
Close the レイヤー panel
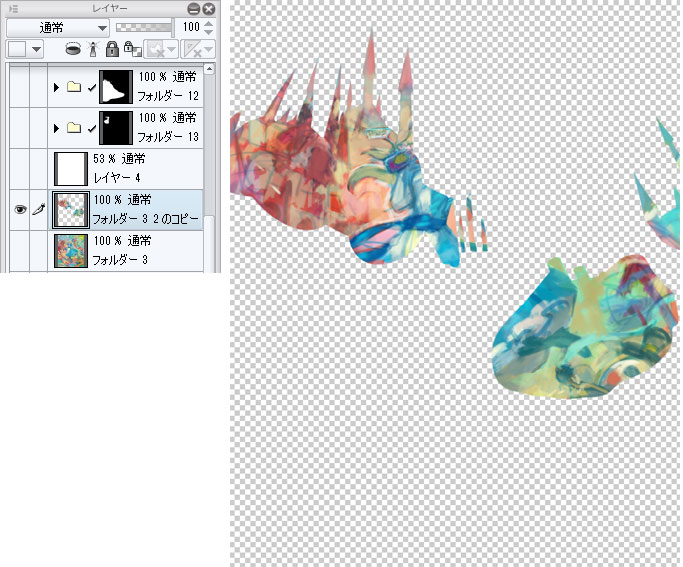coord(210,9)
